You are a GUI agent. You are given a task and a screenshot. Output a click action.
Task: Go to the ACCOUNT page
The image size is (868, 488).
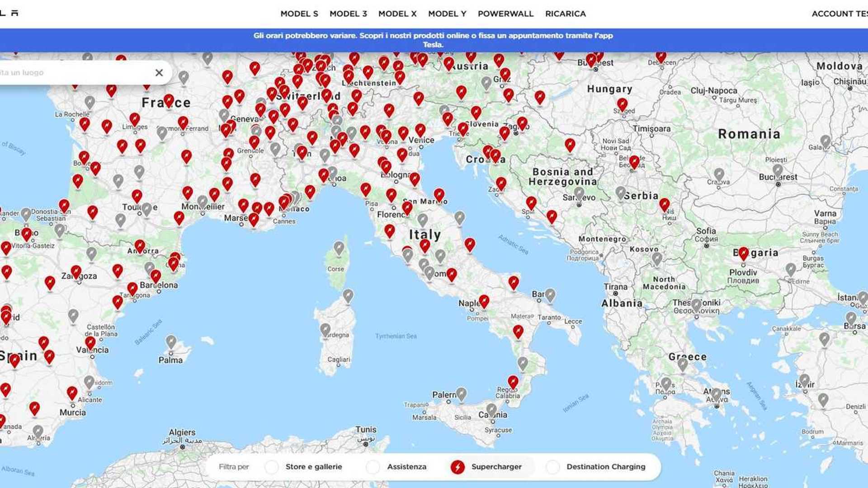tap(833, 14)
